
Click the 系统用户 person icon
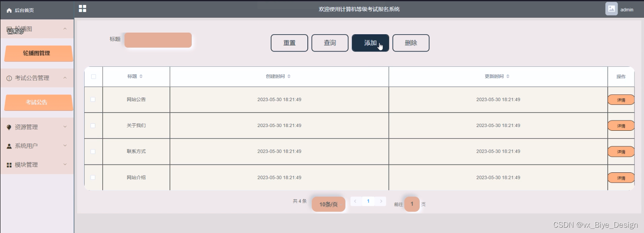click(9, 146)
